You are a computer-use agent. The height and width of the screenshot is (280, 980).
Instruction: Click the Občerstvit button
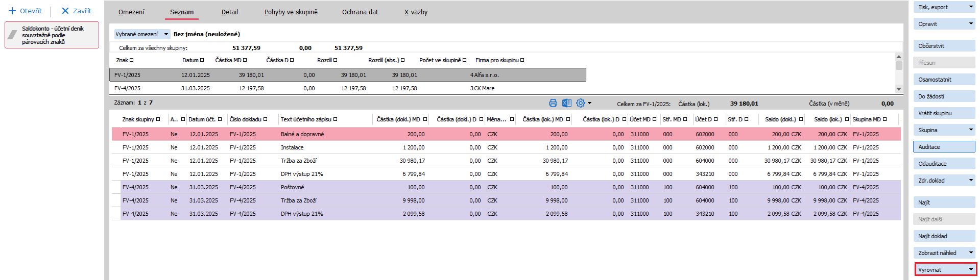(944, 46)
